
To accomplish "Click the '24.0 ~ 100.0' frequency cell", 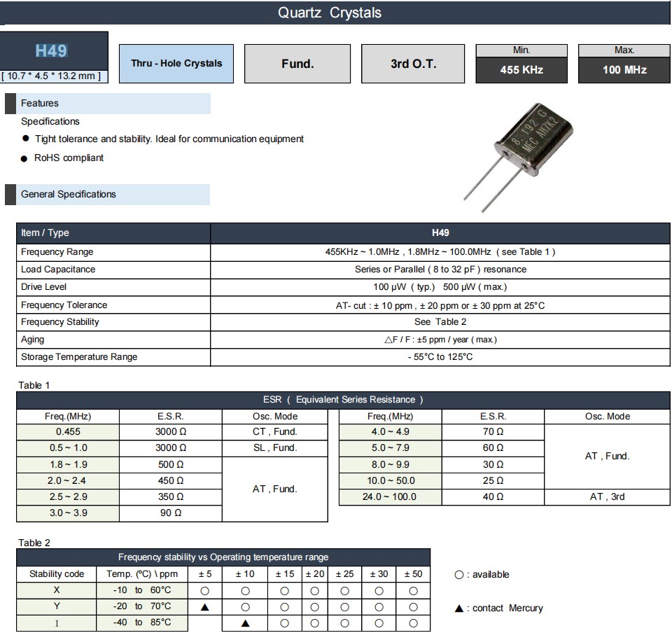I will (391, 497).
